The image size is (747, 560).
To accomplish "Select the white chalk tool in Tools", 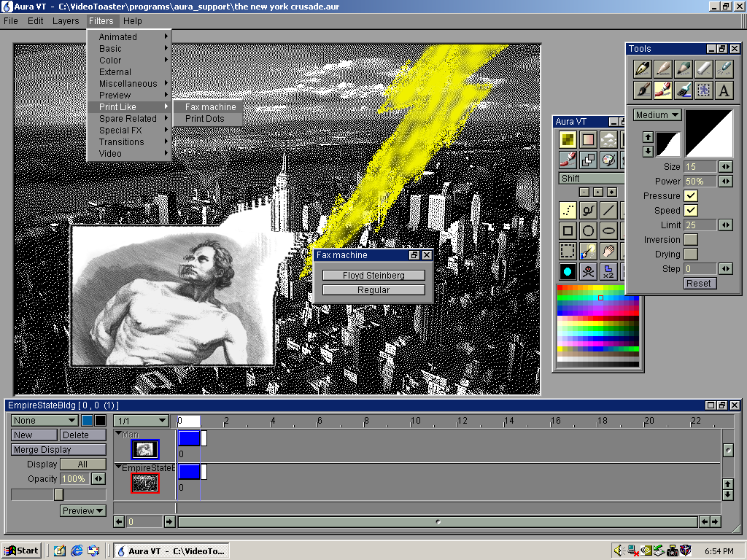I will [x=704, y=69].
